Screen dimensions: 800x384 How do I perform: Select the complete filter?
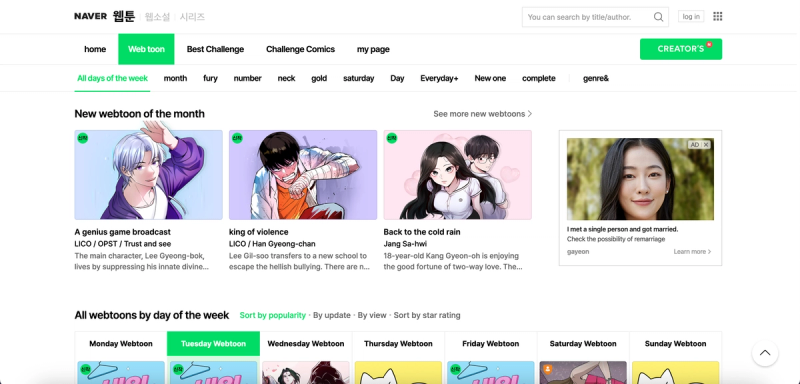click(x=539, y=78)
